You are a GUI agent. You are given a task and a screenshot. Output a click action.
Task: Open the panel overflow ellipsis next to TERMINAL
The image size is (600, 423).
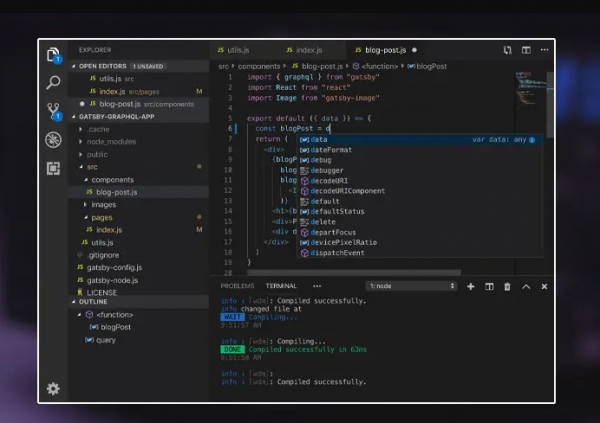tap(317, 286)
